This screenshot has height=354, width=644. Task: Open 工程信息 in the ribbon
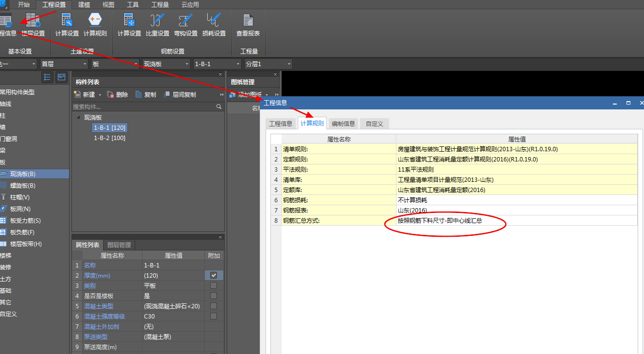[7, 25]
